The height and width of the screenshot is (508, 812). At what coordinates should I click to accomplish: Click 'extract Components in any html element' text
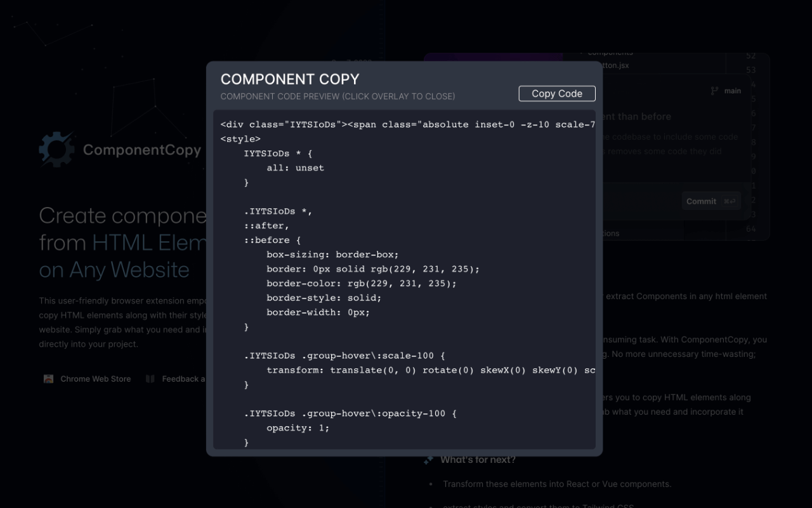click(686, 297)
